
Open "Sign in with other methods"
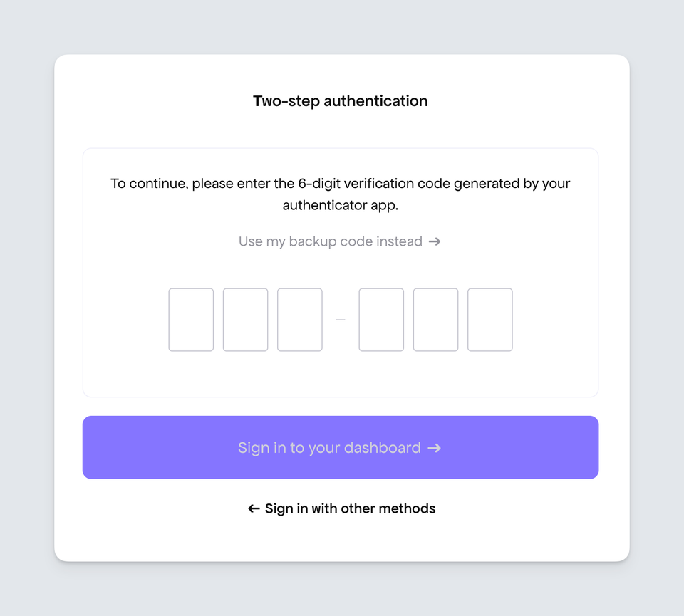(350, 508)
